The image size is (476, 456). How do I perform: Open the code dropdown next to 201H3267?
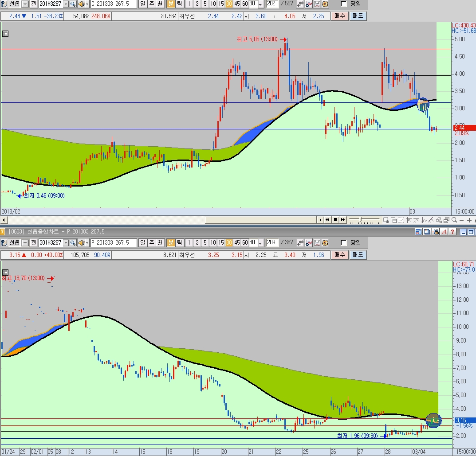[66, 4]
